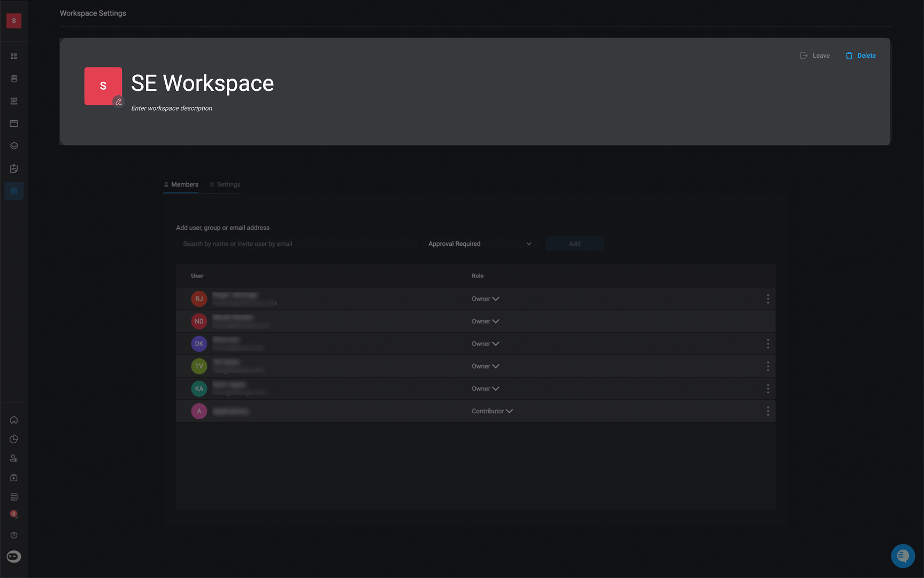Click the Leave workspace button
924x578 pixels.
point(815,56)
